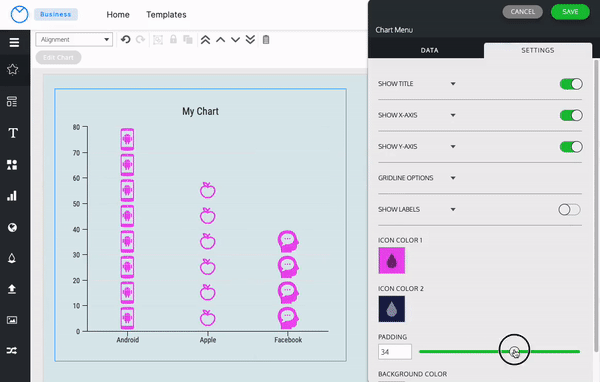The width and height of the screenshot is (600, 382).
Task: Toggle Show X-Axis switch
Action: (571, 115)
